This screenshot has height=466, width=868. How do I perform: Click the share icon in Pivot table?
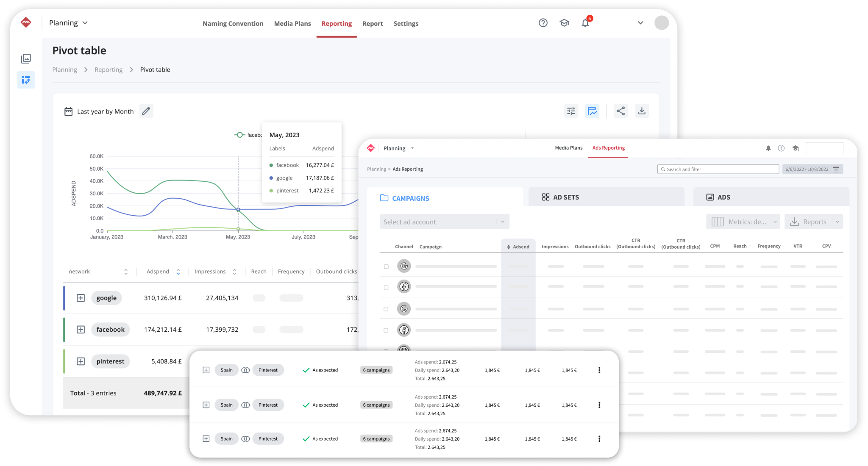tap(620, 111)
